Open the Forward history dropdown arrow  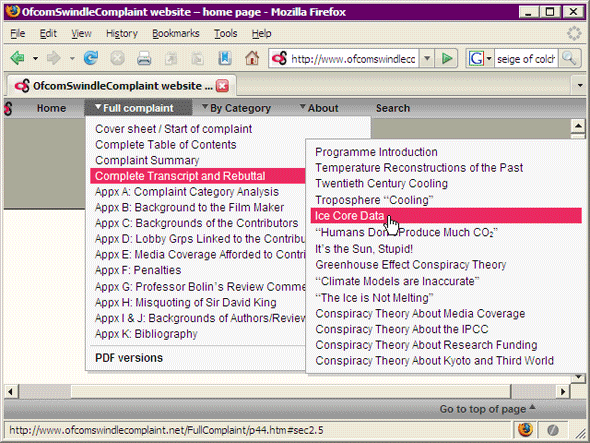pyautogui.click(x=72, y=58)
